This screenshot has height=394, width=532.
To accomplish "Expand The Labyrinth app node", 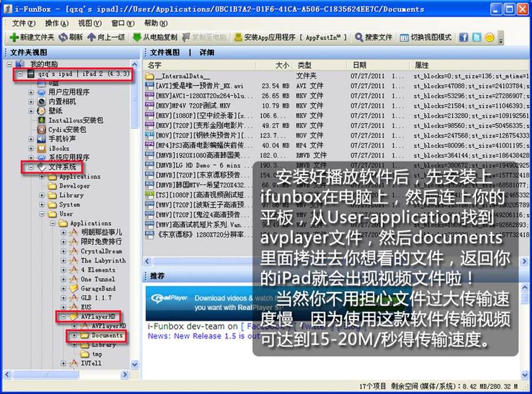I will point(63,260).
